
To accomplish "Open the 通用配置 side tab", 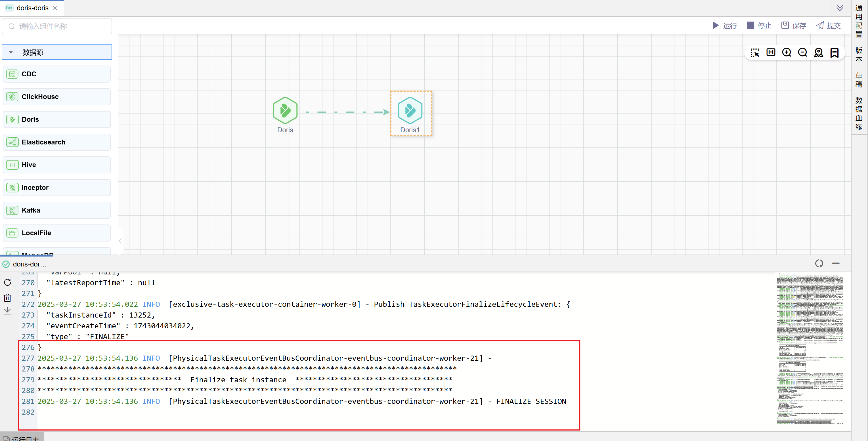I will tap(859, 21).
